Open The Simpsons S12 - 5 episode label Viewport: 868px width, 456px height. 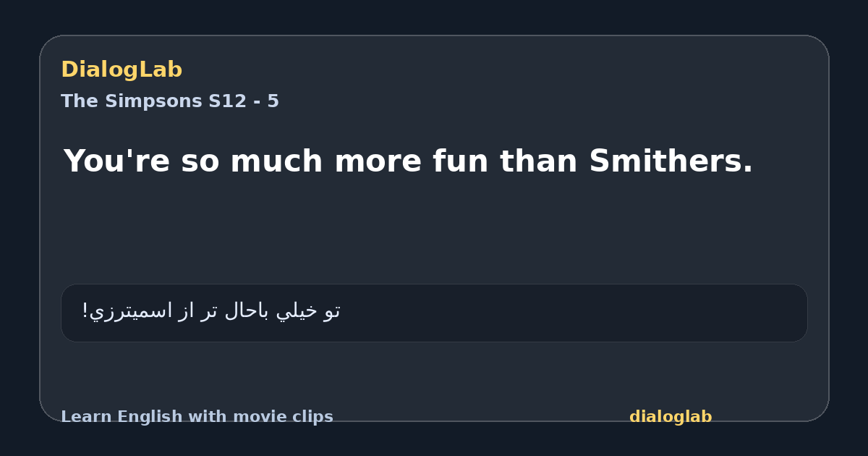pyautogui.click(x=170, y=101)
